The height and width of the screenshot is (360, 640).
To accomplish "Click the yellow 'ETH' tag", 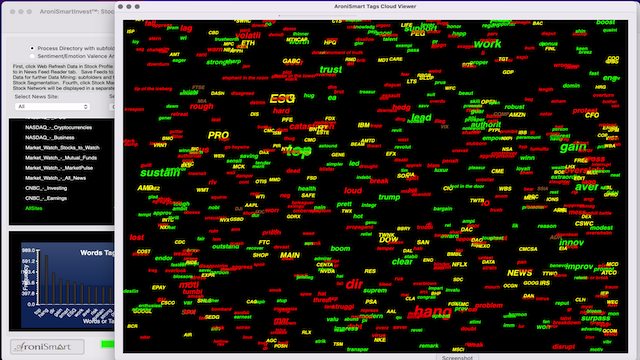I will pos(248,43).
